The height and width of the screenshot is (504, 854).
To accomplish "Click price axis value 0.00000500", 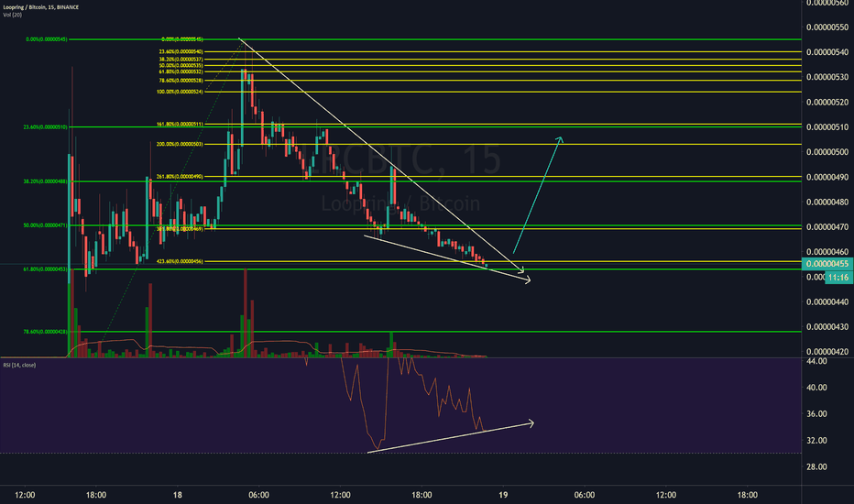I will click(827, 152).
